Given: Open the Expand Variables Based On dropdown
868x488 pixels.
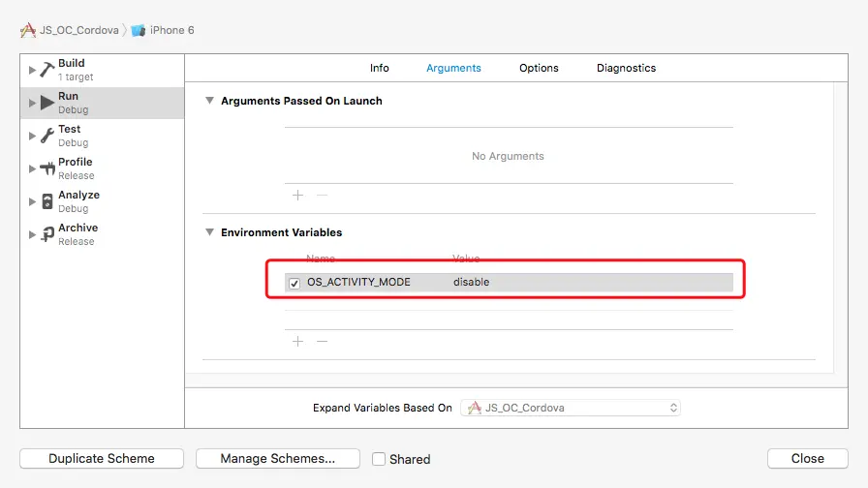Looking at the screenshot, I should pyautogui.click(x=571, y=408).
